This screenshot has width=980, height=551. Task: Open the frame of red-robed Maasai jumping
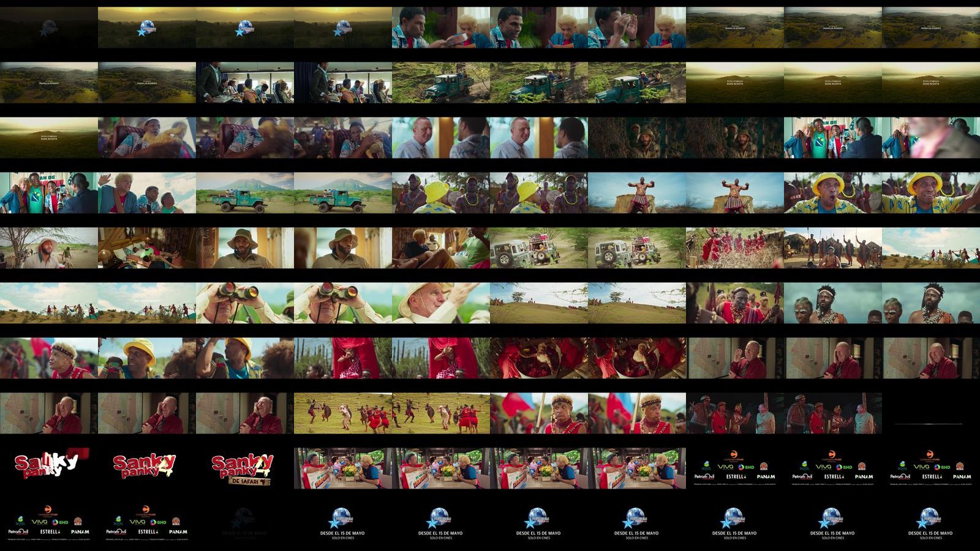[735, 248]
